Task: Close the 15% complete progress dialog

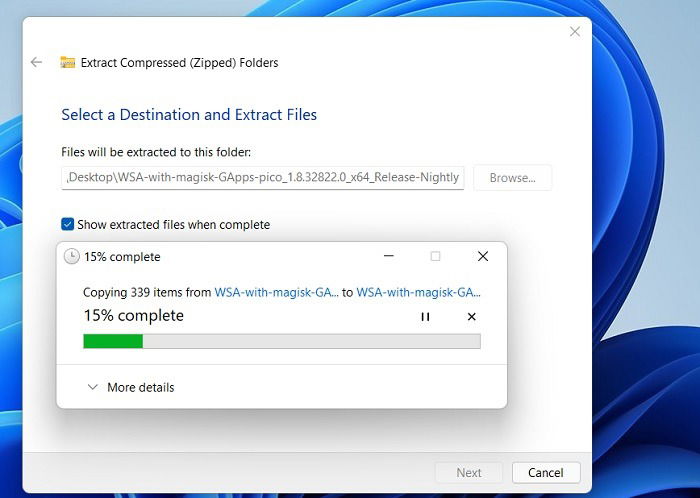Action: coord(483,256)
